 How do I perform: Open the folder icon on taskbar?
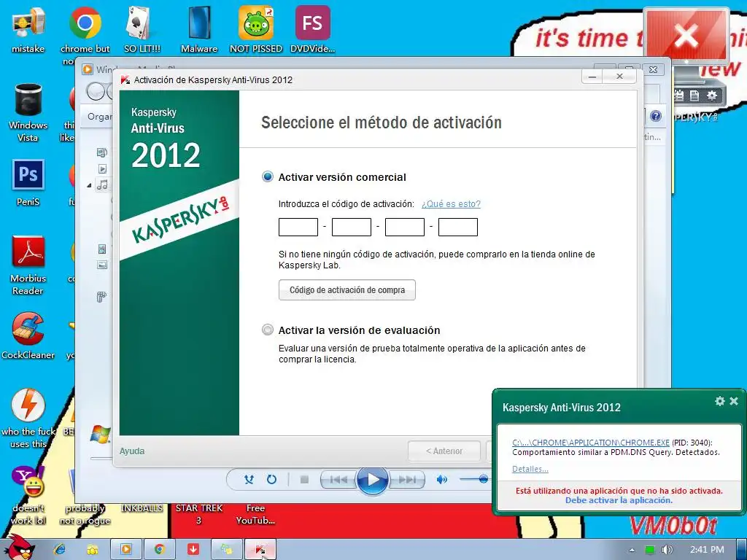(x=93, y=550)
